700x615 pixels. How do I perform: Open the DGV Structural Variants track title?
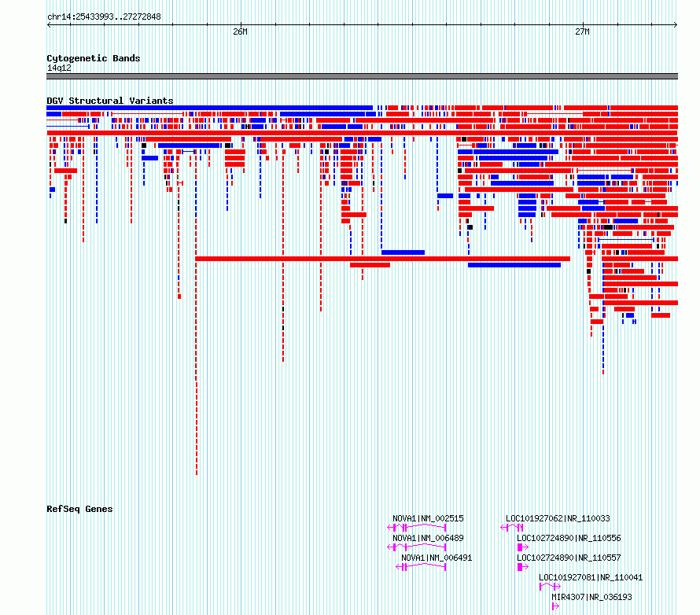click(110, 101)
